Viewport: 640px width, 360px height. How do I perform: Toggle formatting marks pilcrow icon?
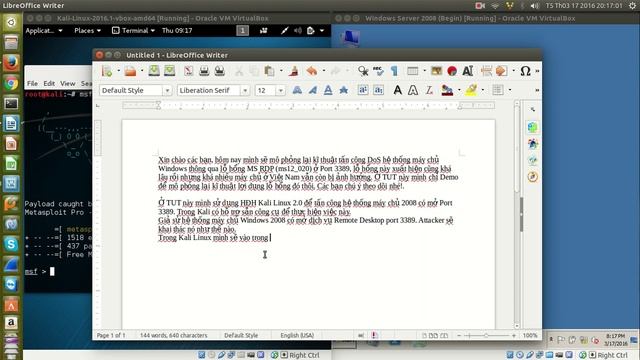point(394,71)
